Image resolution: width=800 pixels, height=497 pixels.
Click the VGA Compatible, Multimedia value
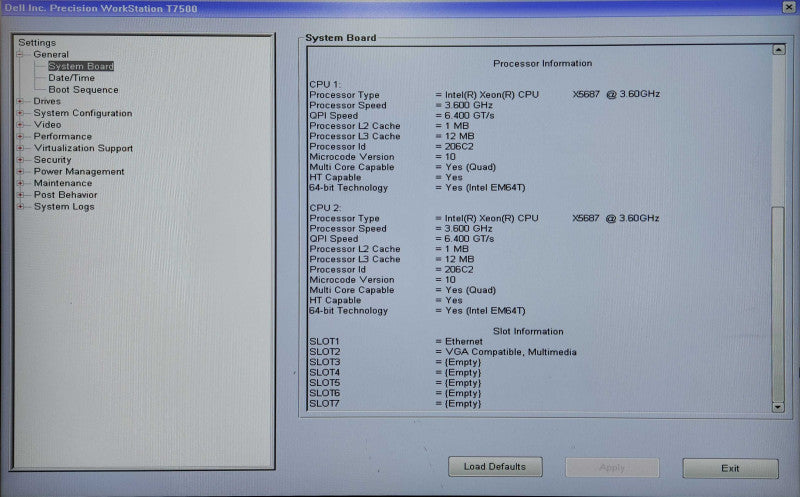pos(511,352)
